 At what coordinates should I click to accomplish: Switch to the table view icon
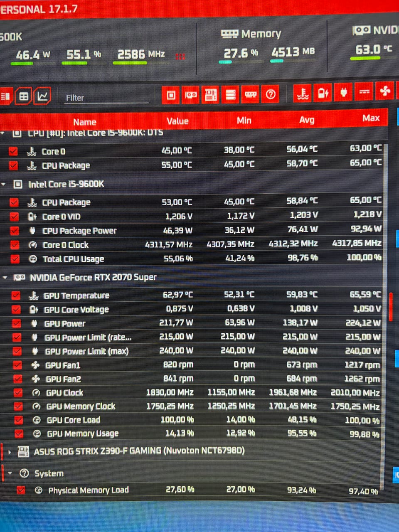pos(24,96)
